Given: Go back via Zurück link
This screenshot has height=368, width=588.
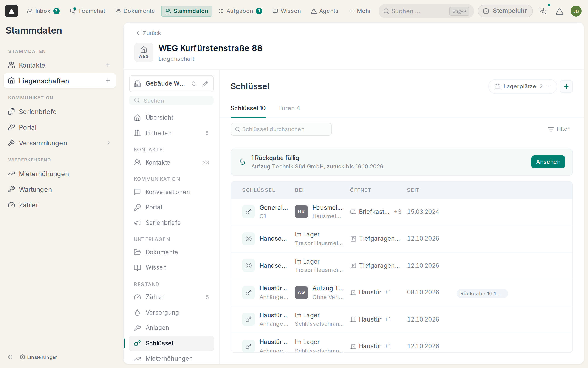Looking at the screenshot, I should (x=148, y=33).
